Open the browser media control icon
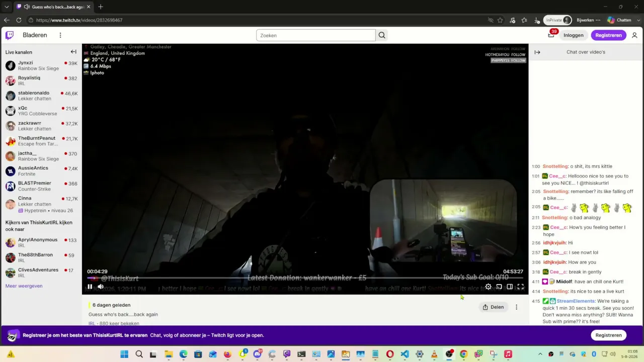This screenshot has width=644, height=362. tap(512, 20)
